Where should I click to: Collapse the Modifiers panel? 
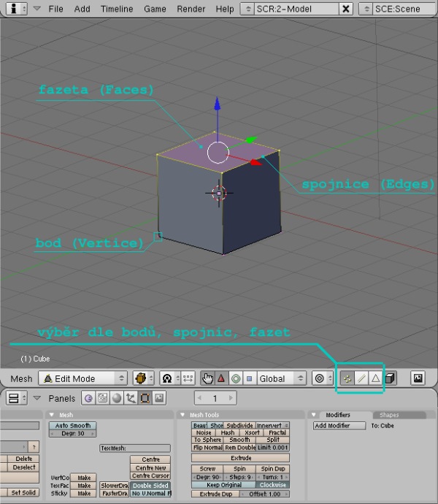coord(314,415)
